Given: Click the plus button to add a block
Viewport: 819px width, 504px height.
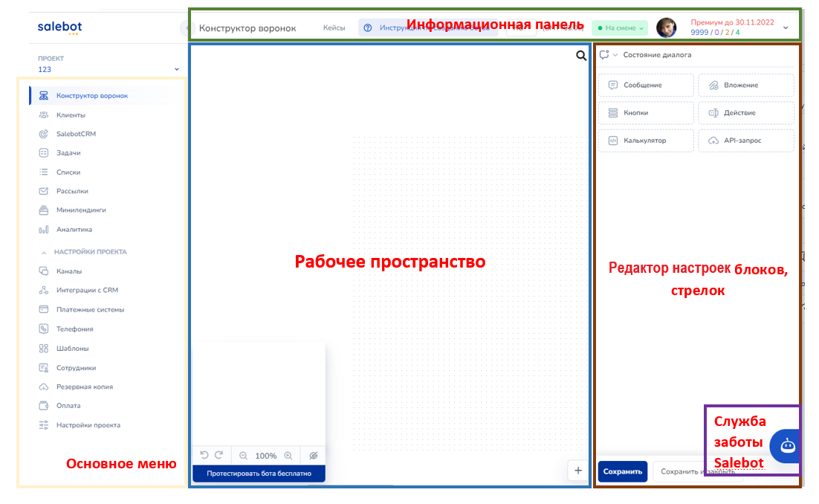Looking at the screenshot, I should (578, 471).
